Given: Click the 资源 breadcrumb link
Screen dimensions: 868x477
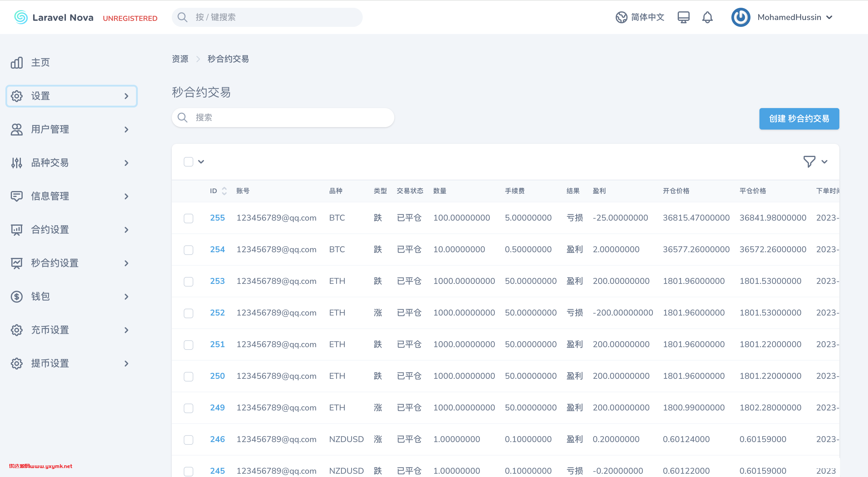Looking at the screenshot, I should pos(180,59).
